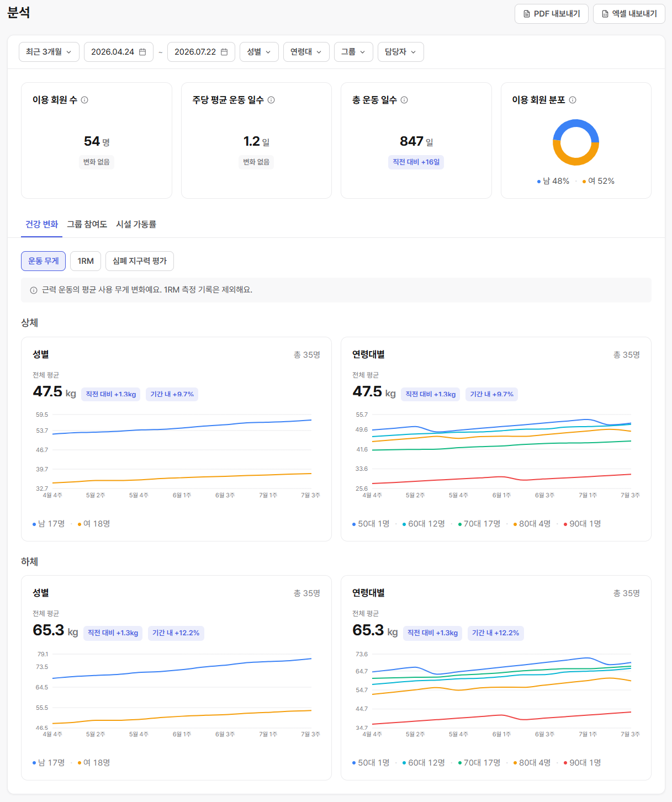Click the sheet icon in 엑셀 내보내기
Viewport: 672px width, 802px height.
pos(605,14)
